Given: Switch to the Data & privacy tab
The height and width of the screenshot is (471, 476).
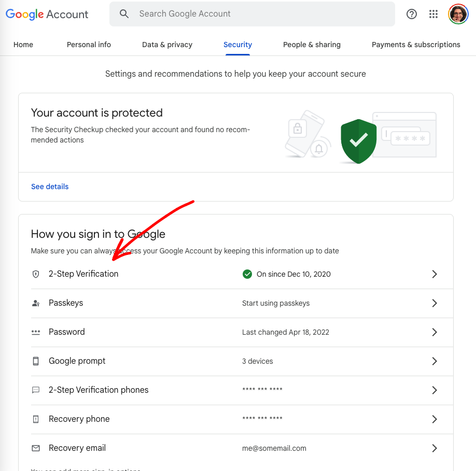Looking at the screenshot, I should pyautogui.click(x=167, y=45).
